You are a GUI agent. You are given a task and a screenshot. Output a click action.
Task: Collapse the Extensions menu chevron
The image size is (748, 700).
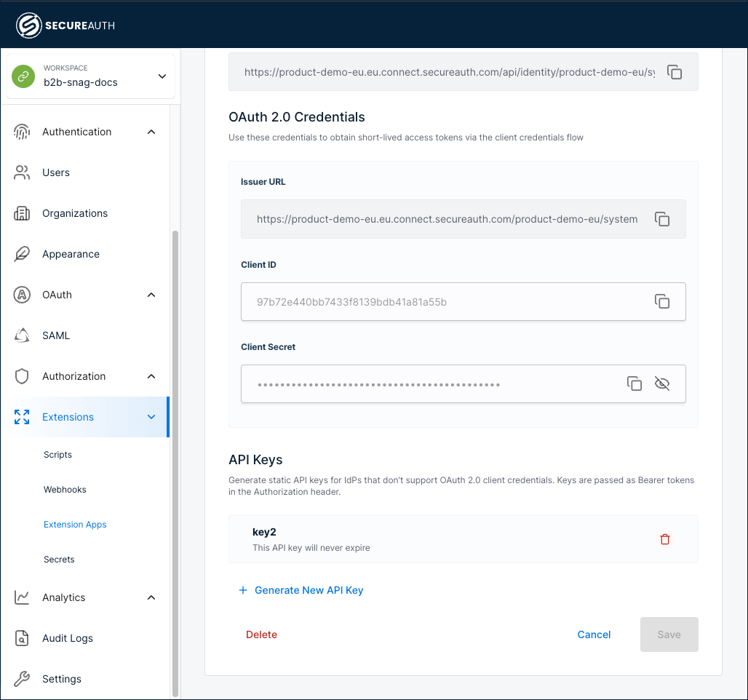coord(151,417)
